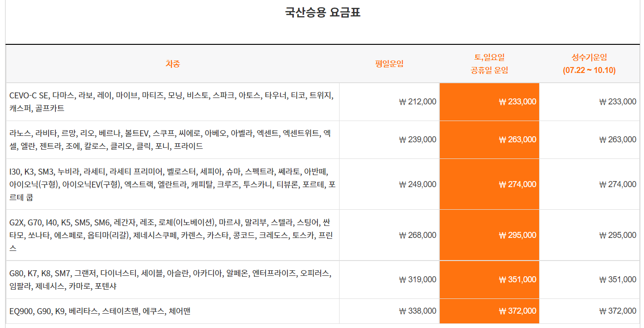Select the 라노스 vehicle group row
This screenshot has width=644, height=328.
coord(171,139)
